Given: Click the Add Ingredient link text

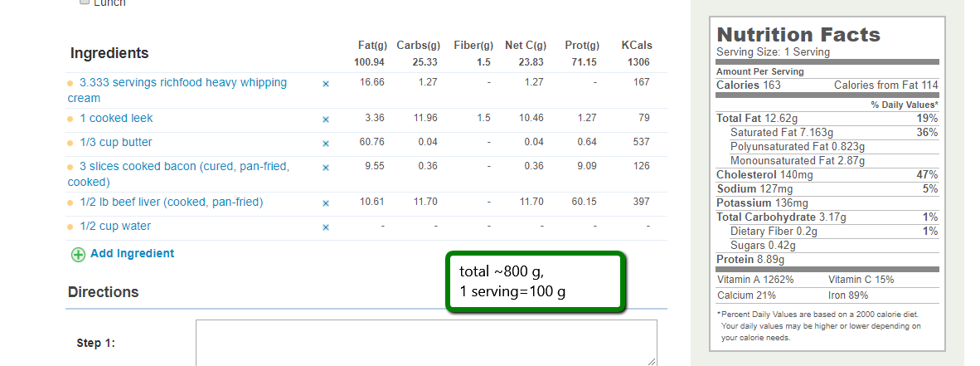Looking at the screenshot, I should (132, 254).
